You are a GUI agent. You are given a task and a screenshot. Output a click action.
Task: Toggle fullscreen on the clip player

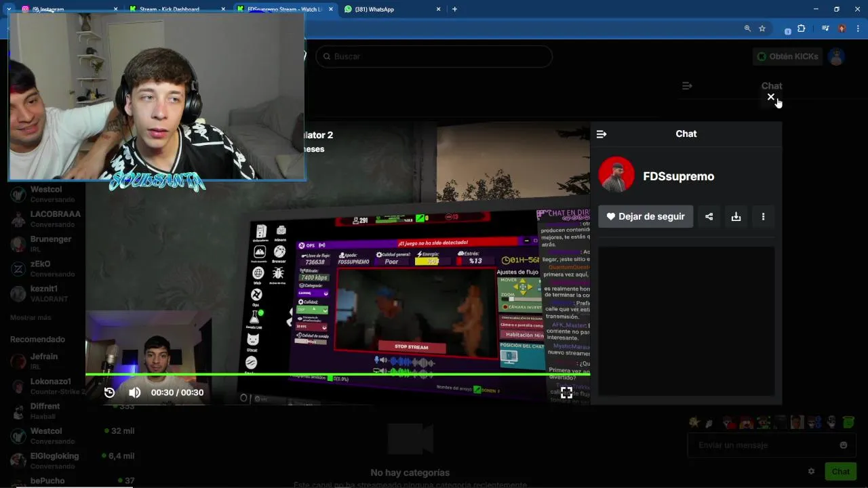(x=566, y=392)
